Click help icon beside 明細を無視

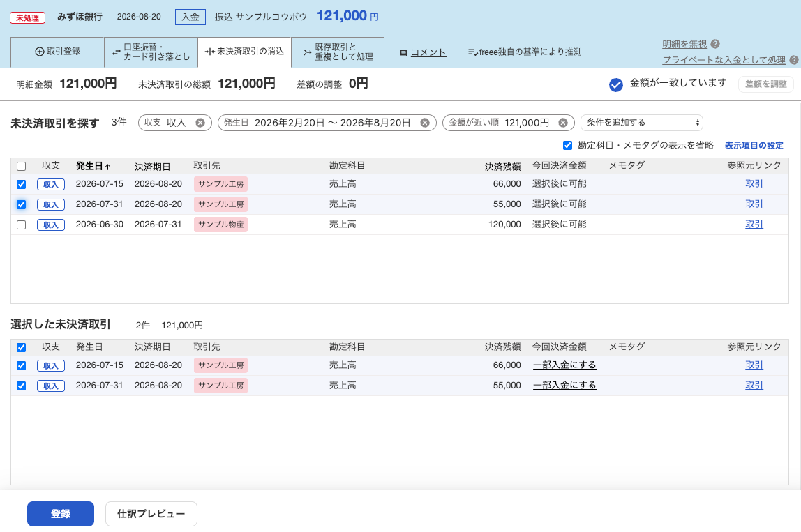click(715, 44)
